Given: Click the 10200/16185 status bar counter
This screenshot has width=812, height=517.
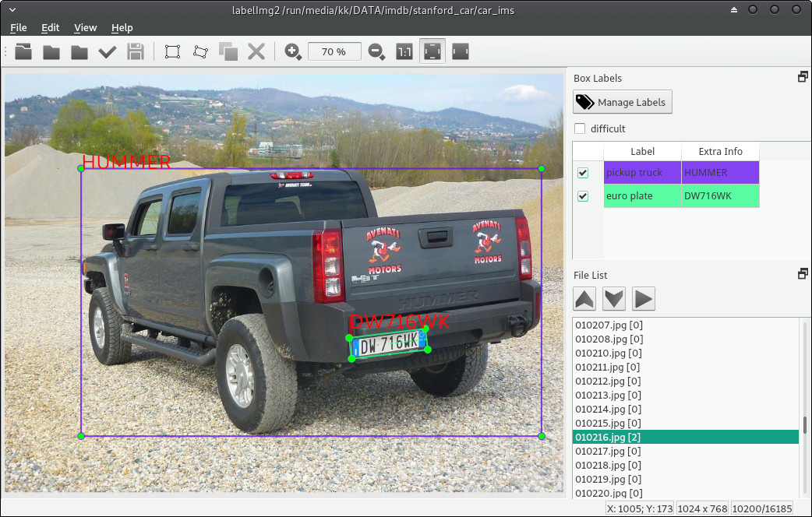Looking at the screenshot, I should [762, 508].
